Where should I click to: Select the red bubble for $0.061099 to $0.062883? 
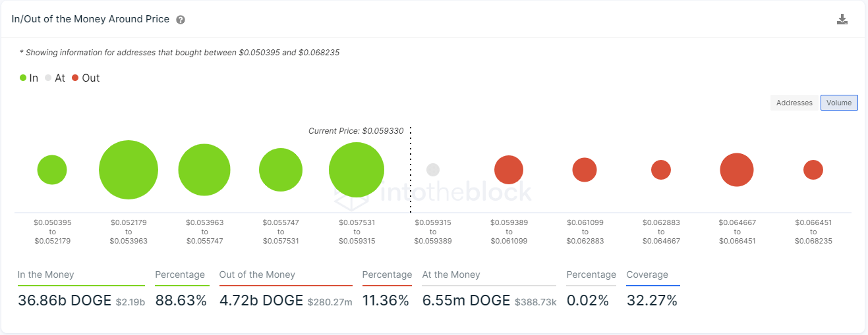point(585,170)
